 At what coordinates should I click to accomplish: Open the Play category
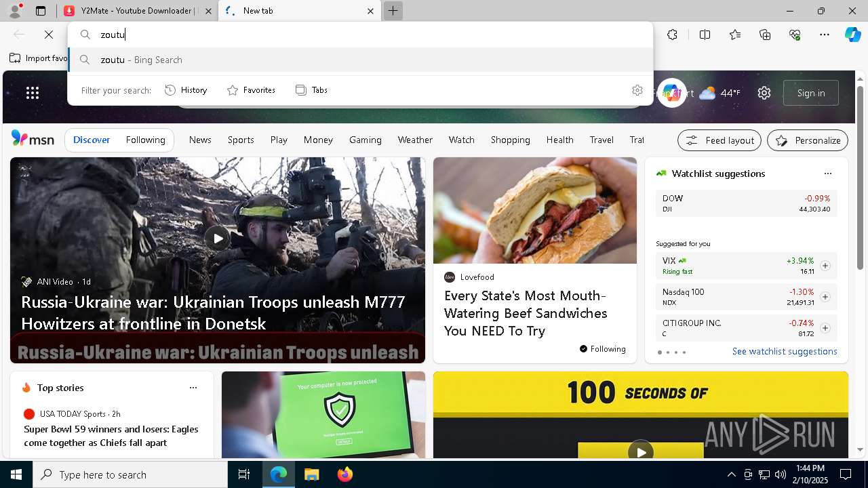pos(279,140)
